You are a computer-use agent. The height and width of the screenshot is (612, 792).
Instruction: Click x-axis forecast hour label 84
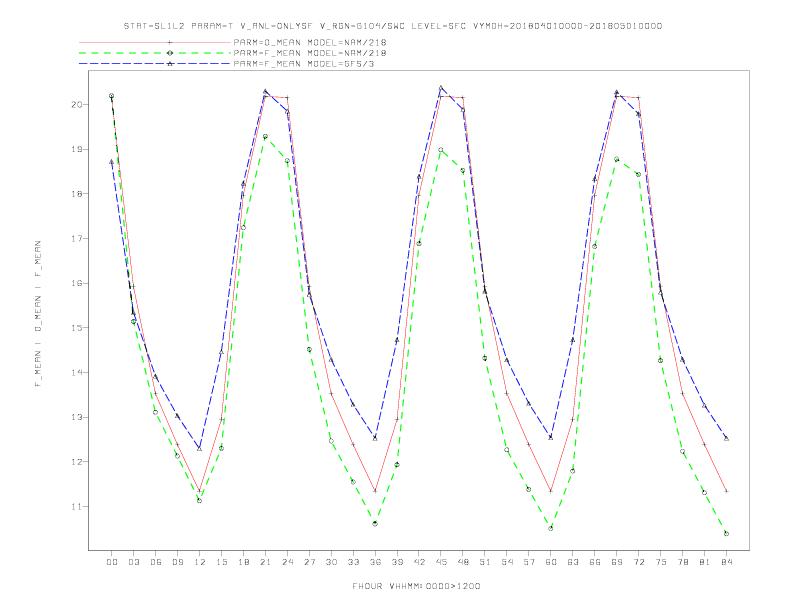click(x=726, y=562)
